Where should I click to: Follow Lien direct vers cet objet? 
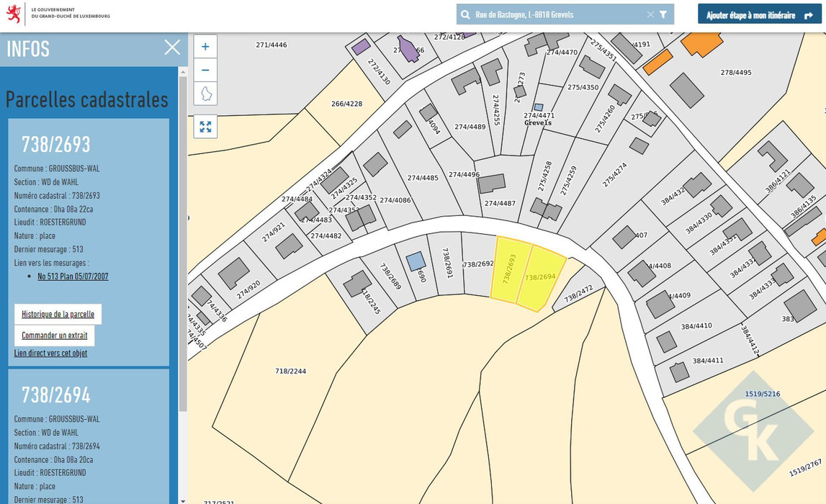tap(50, 354)
